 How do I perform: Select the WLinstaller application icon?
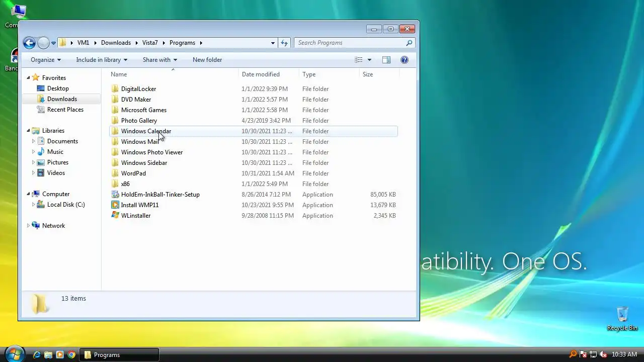click(115, 216)
